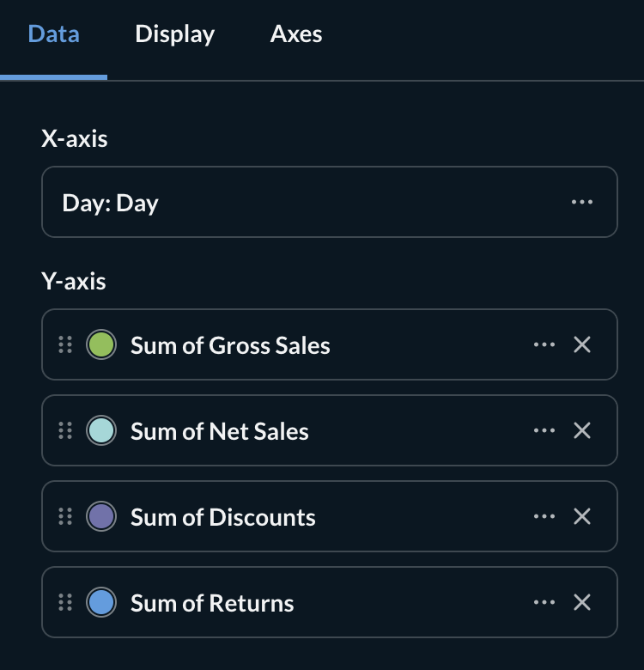This screenshot has width=644, height=670.
Task: Open the teal Net Sales color picker
Action: [x=101, y=430]
